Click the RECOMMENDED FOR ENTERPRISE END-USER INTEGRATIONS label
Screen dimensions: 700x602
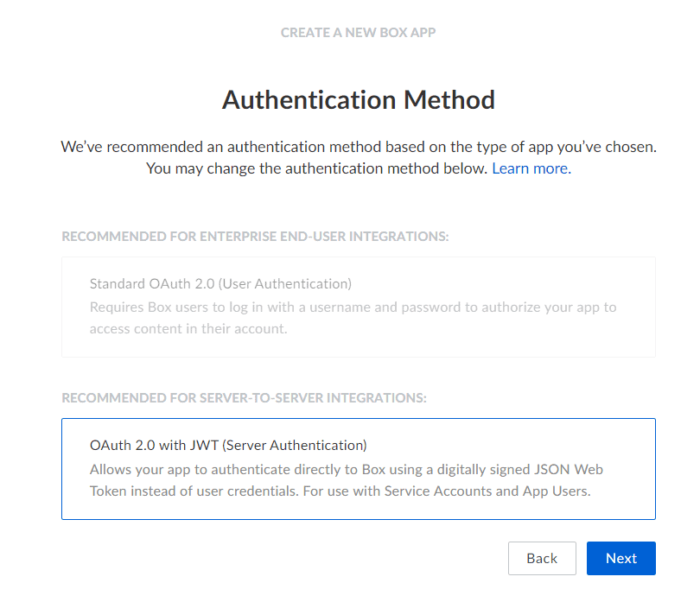pyautogui.click(x=255, y=236)
